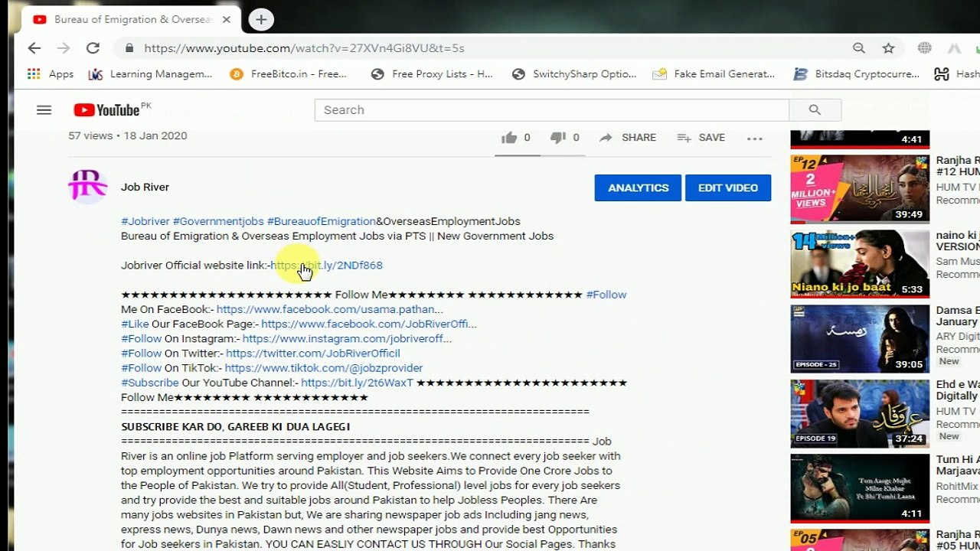Open the #Like hashtag
This screenshot has width=980, height=551.
(135, 324)
